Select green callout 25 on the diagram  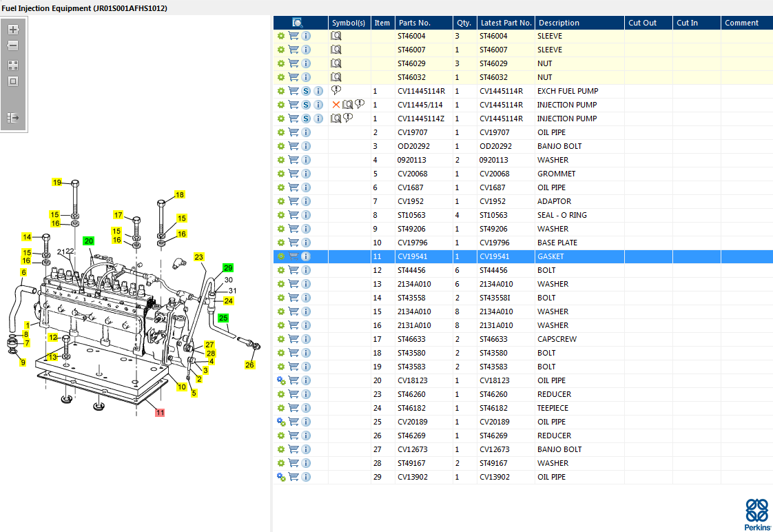coord(223,318)
